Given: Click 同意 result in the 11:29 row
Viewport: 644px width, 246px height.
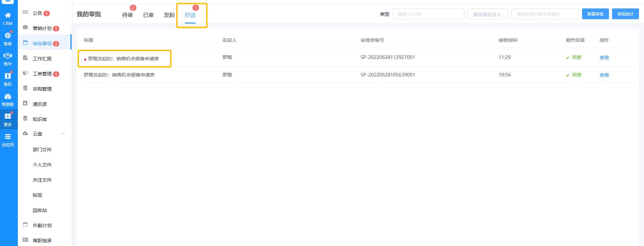Looking at the screenshot, I should [577, 57].
